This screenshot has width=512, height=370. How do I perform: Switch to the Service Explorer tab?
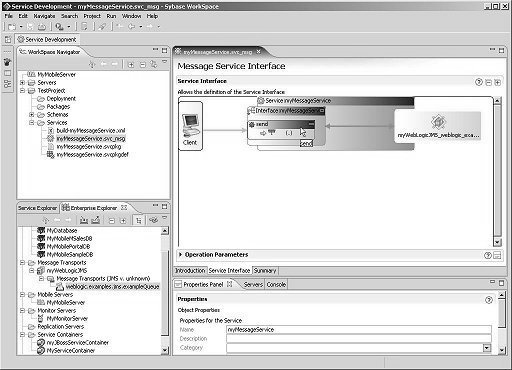click(x=37, y=208)
